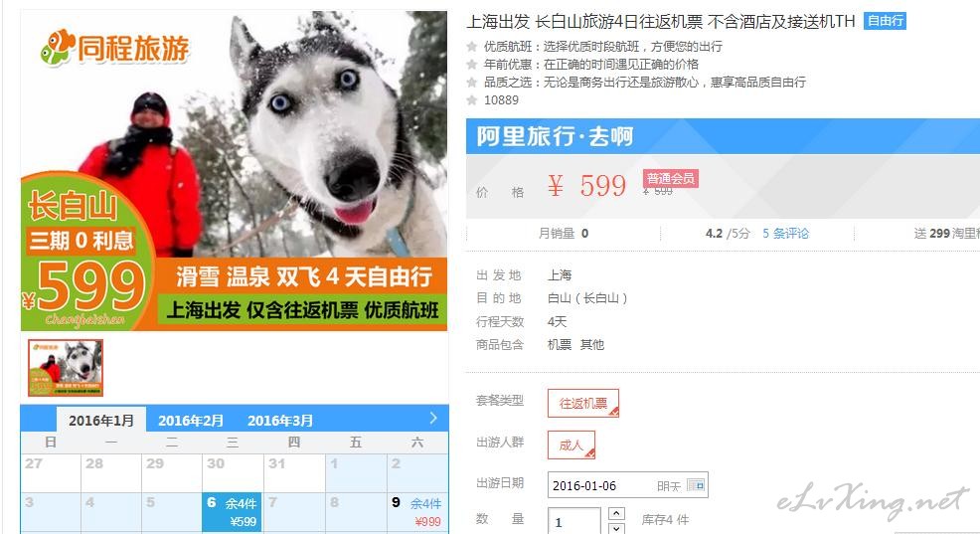Open the 5 条评论 reviews link
This screenshot has width=980, height=534.
tap(785, 234)
